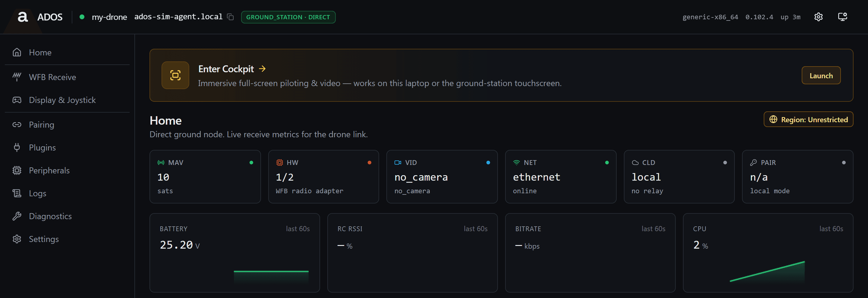Viewport: 868px width, 298px height.
Task: Click the HW red status dot
Action: pos(370,163)
